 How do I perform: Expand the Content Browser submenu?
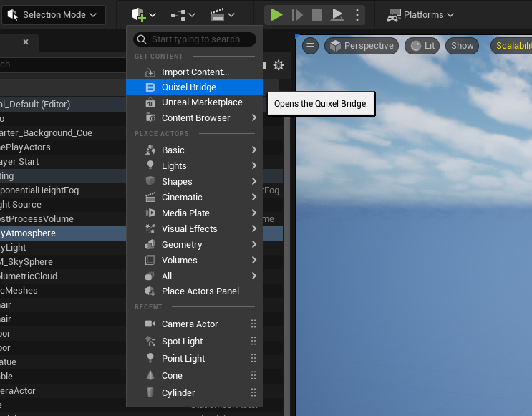[195, 117]
